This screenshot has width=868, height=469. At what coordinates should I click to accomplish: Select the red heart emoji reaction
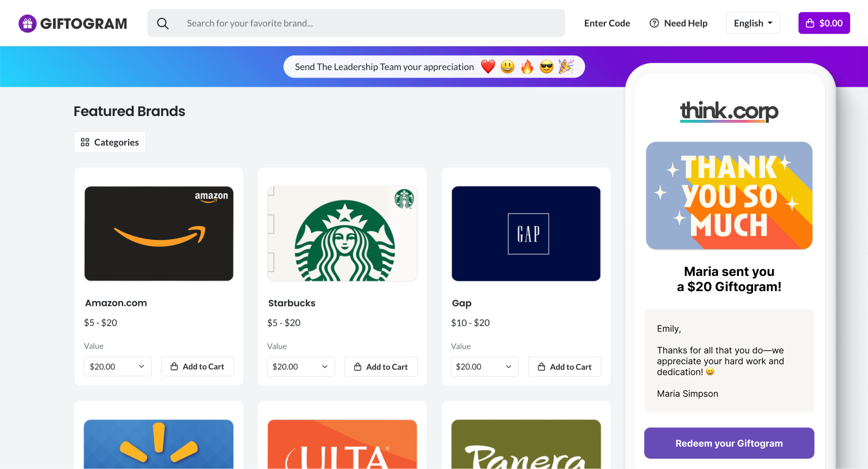(488, 67)
